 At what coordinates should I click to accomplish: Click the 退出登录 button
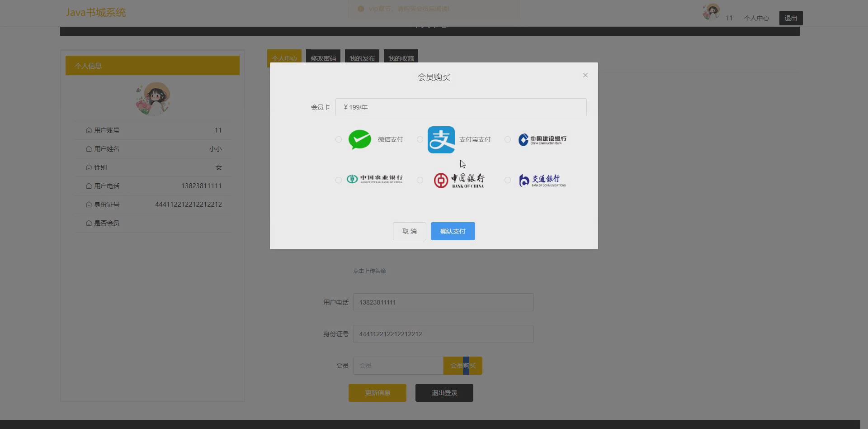(x=443, y=392)
